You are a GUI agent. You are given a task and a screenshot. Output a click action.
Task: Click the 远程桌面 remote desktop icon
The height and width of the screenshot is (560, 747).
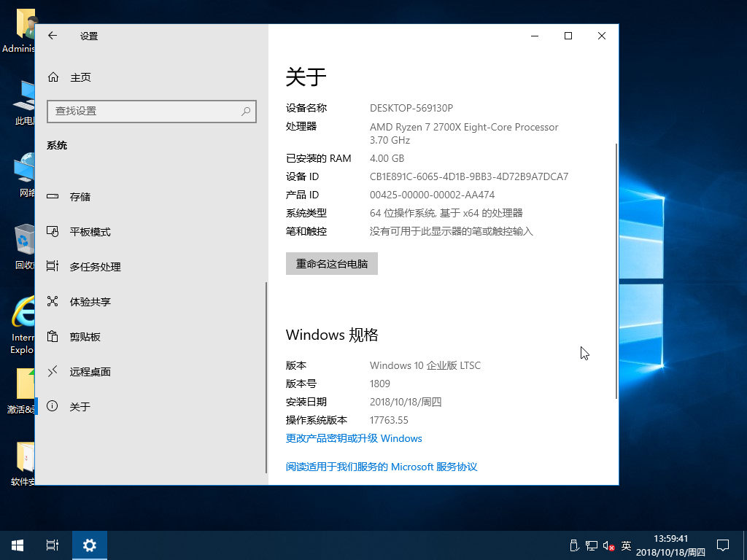pyautogui.click(x=53, y=371)
